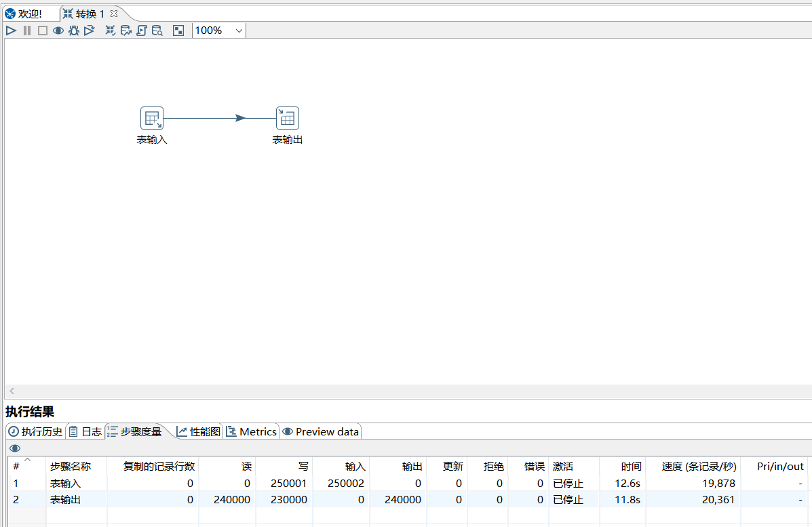Image resolution: width=812 pixels, height=527 pixels.
Task: Toggle execution results pane icon
Action: 178,31
